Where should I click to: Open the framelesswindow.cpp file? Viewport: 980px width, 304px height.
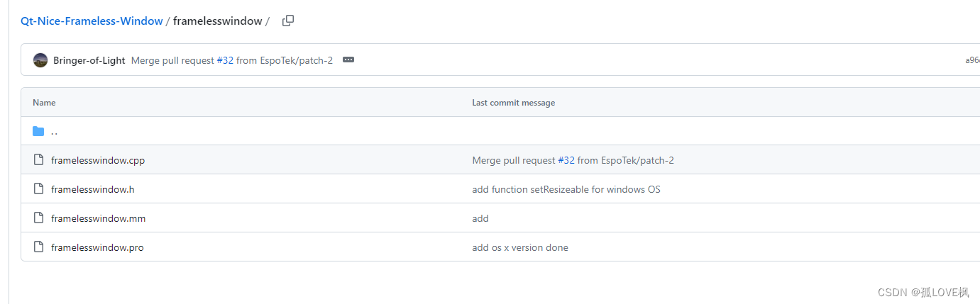pyautogui.click(x=98, y=160)
